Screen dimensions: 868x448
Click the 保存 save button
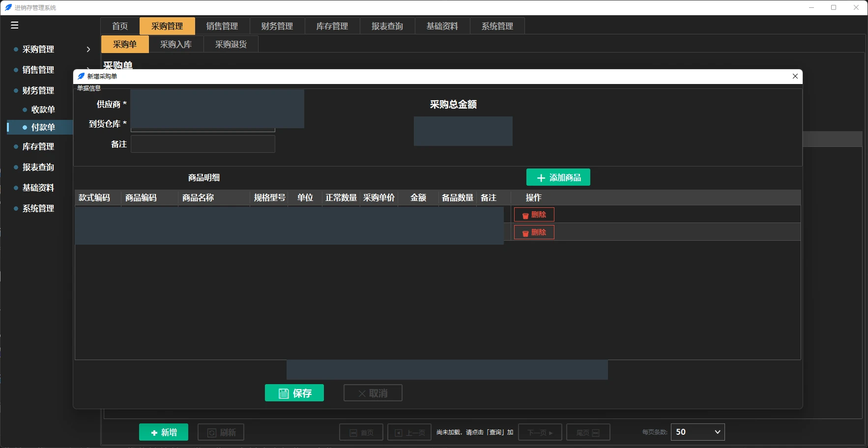294,393
